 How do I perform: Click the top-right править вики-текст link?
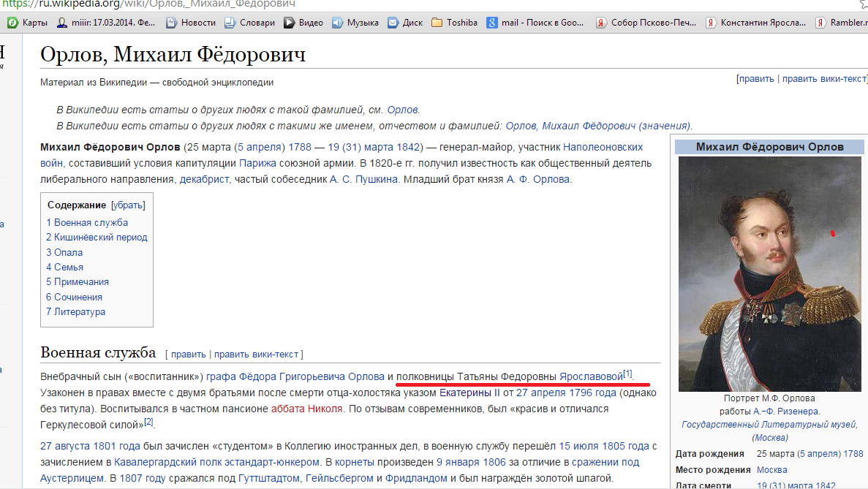[x=823, y=78]
